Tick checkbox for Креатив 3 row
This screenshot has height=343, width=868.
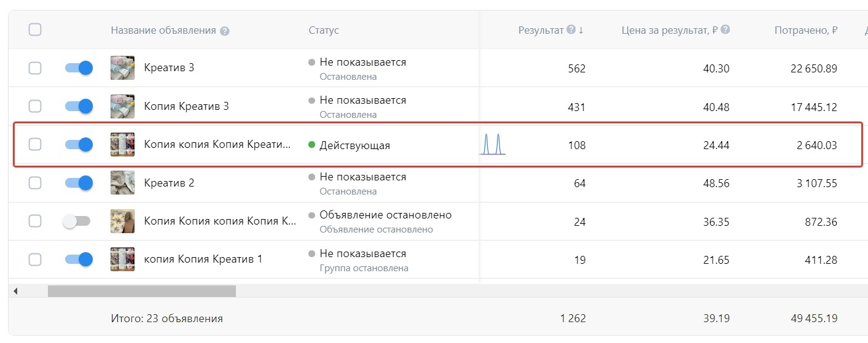tap(35, 68)
